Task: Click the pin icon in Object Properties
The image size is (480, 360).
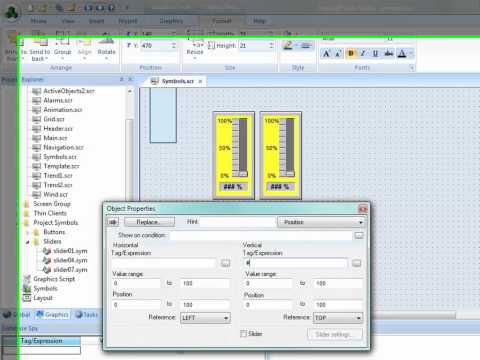Action: (113, 222)
